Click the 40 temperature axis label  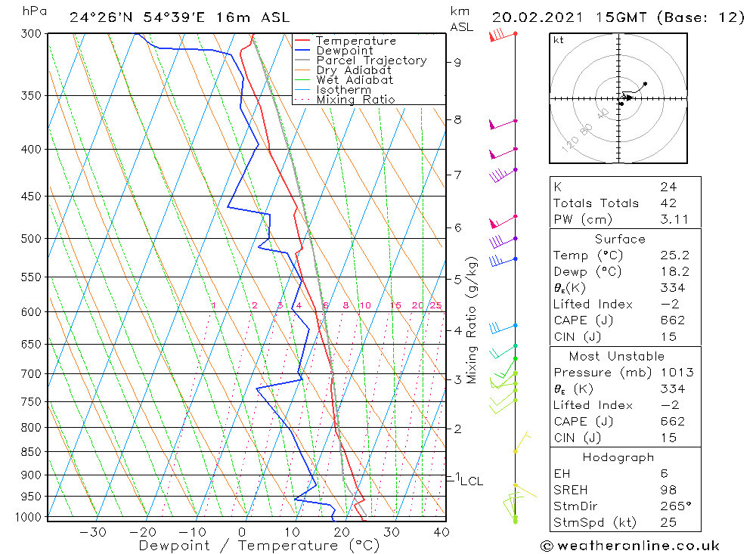coord(442,532)
